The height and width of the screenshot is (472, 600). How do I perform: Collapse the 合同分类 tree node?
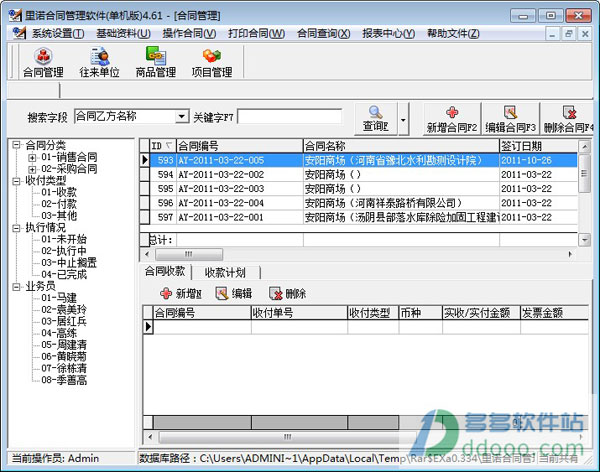[x=16, y=145]
